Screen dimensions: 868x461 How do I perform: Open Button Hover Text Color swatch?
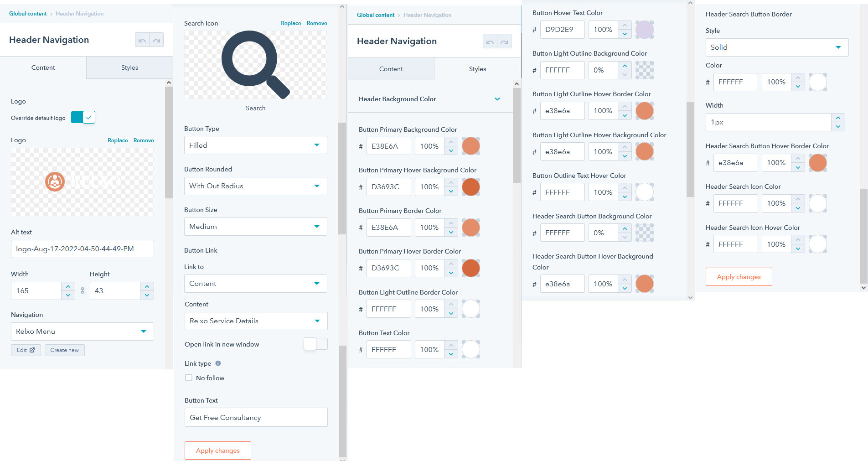pos(645,30)
